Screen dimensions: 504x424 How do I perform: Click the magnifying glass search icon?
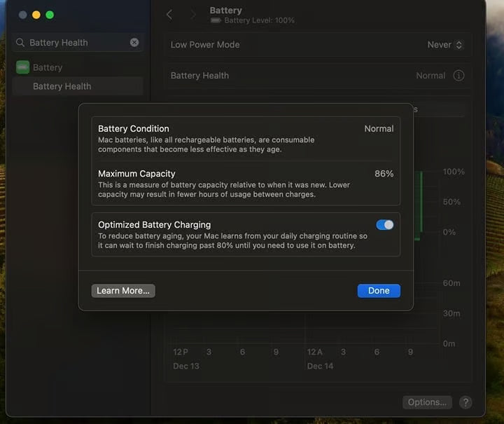point(20,43)
